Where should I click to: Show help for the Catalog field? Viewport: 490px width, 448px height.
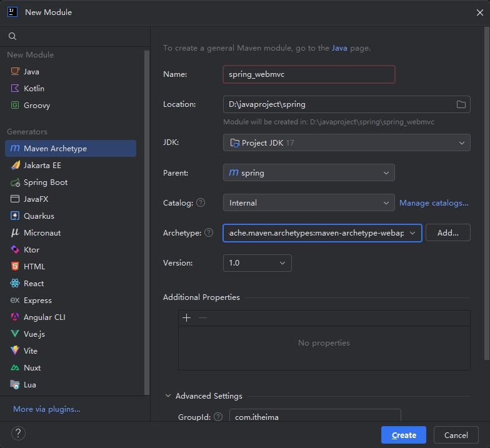(x=201, y=202)
